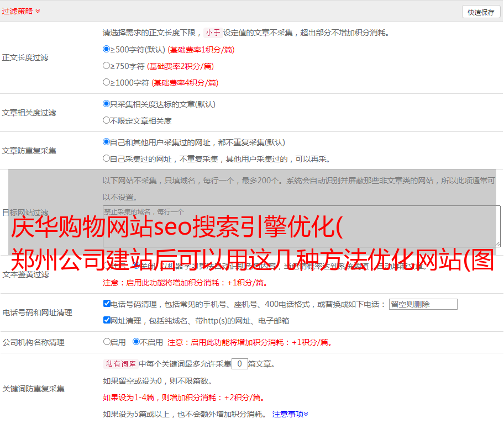Image resolution: width=504 pixels, height=424 pixels.
Task: Click the 留空则删除 replacement phone field
Action: pos(423,304)
